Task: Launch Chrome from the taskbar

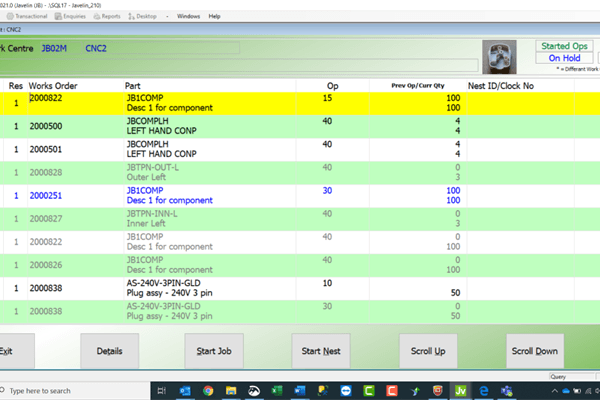Action: pyautogui.click(x=207, y=390)
